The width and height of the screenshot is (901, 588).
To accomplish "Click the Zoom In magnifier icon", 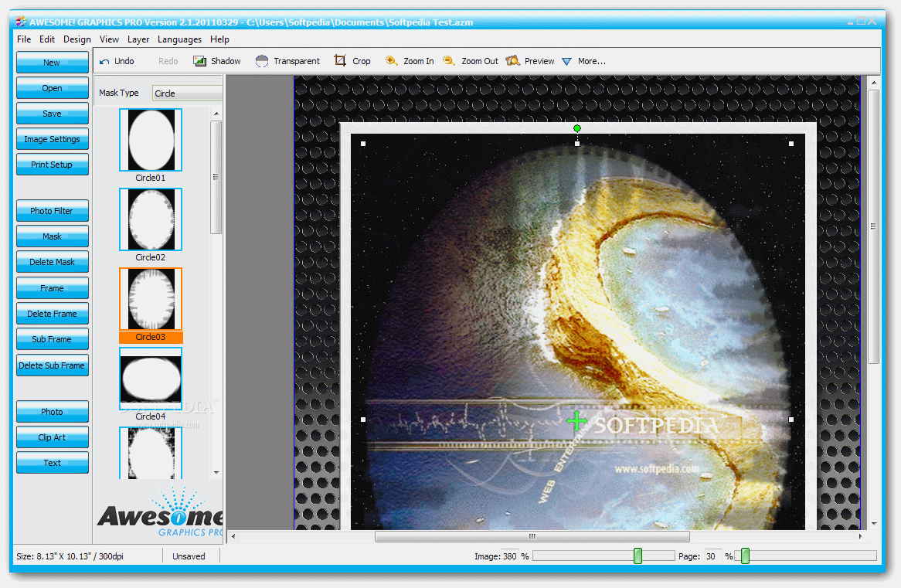I will click(x=391, y=60).
